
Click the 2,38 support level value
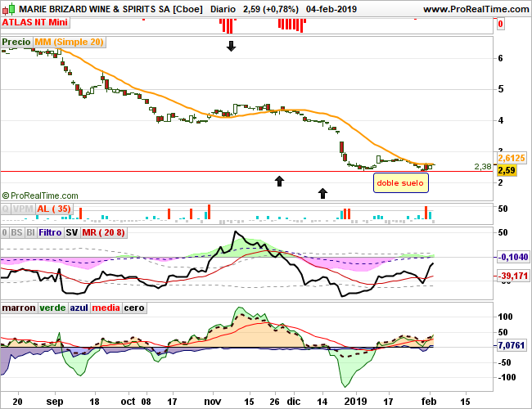click(x=482, y=167)
